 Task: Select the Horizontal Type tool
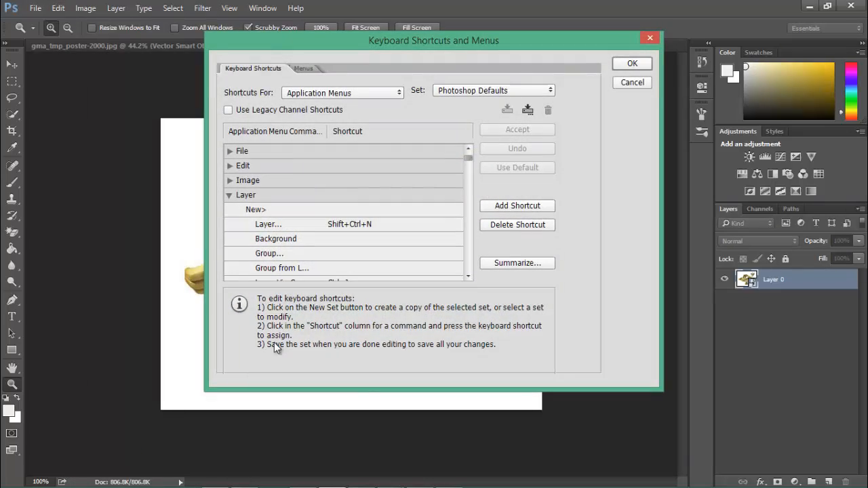pyautogui.click(x=12, y=317)
